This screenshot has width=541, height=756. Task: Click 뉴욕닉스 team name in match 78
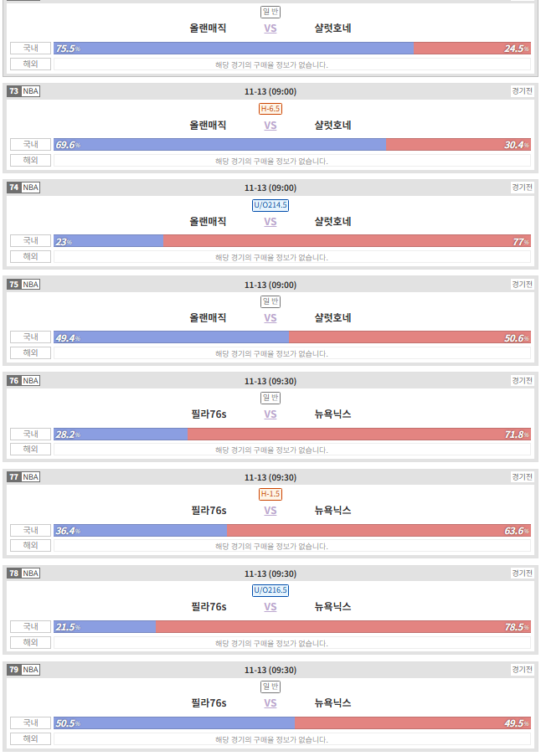tap(332, 606)
